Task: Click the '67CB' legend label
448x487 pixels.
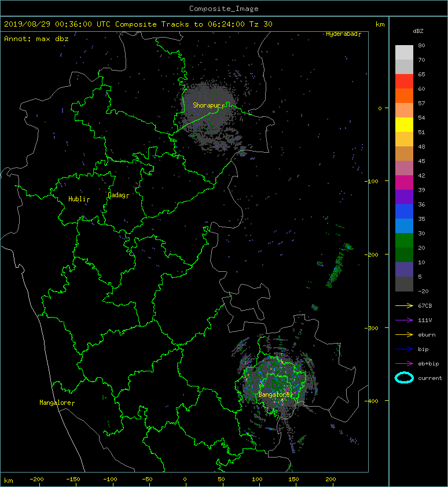Action: pyautogui.click(x=425, y=306)
